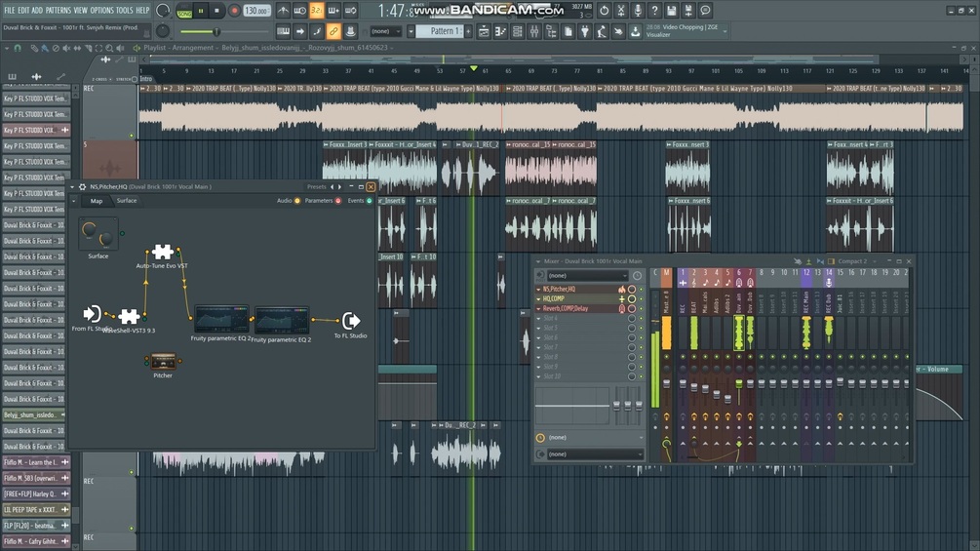Open the snap (none) dropdown in toolbar
This screenshot has width=980, height=551.
click(x=386, y=31)
